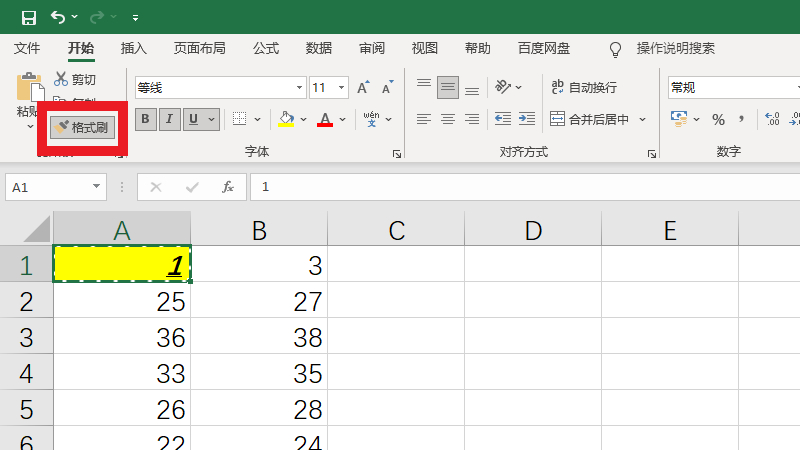Select column C header
Image resolution: width=800 pixels, height=450 pixels.
coord(396,229)
